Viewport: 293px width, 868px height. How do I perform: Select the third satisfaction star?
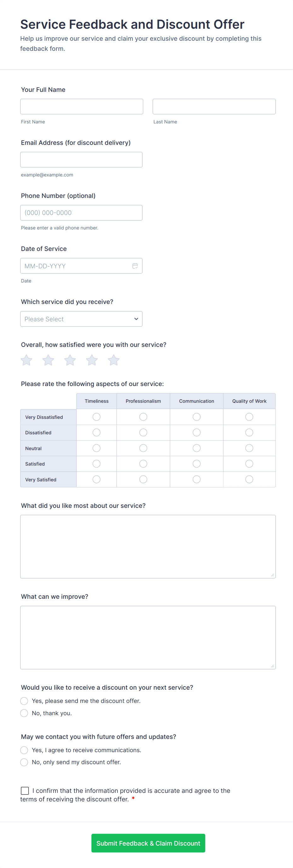(70, 360)
